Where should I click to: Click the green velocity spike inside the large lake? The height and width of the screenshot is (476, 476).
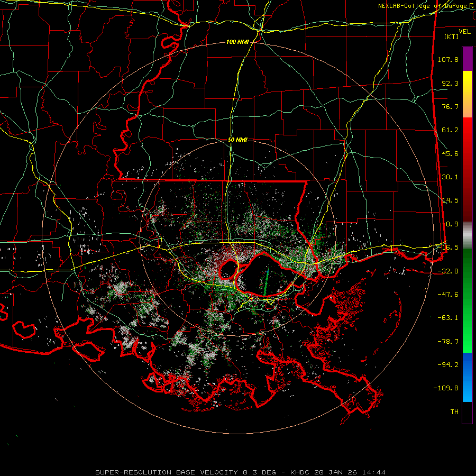pos(266,281)
